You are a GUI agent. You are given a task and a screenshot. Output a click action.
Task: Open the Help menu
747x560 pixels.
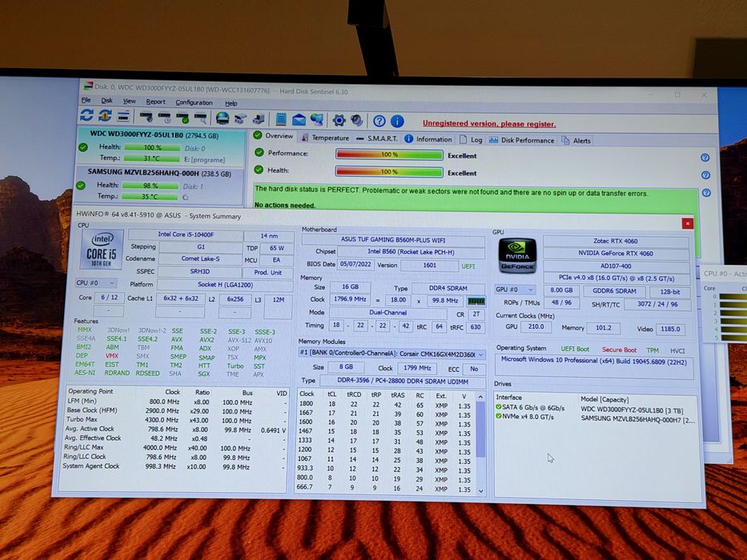(231, 103)
